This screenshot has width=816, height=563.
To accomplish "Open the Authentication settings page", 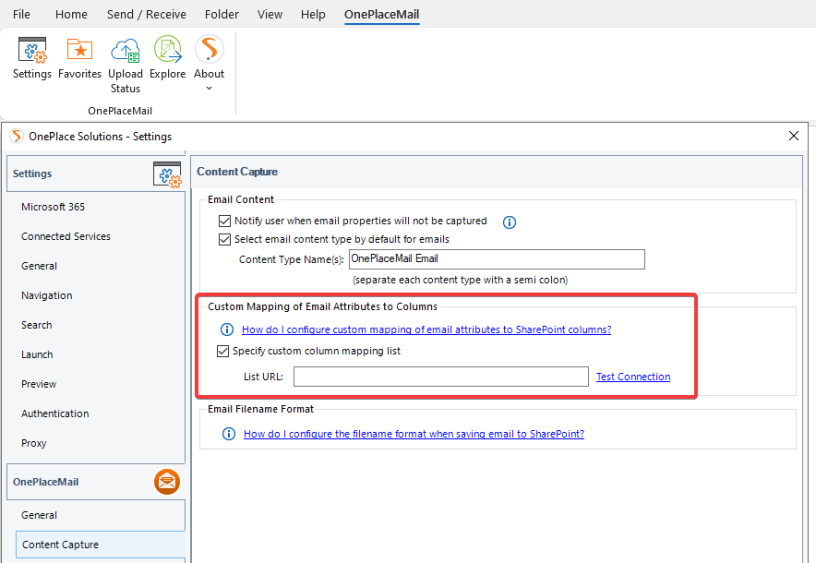I will click(x=55, y=414).
